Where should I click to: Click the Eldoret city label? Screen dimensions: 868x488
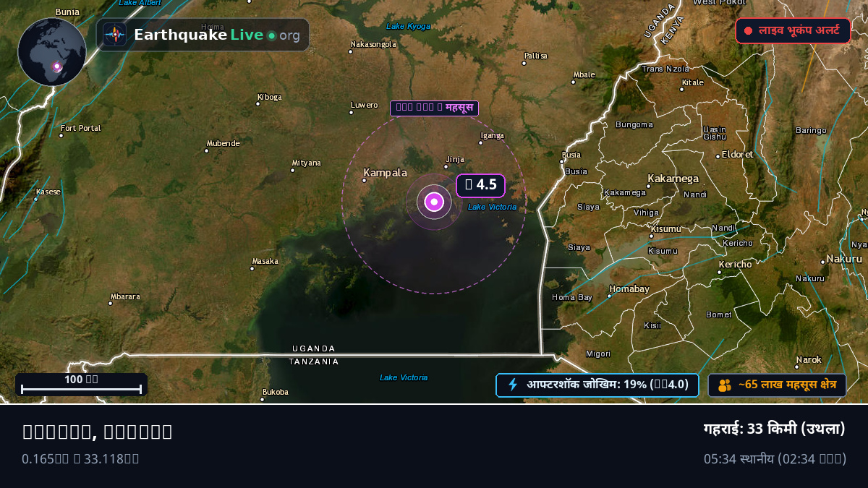coord(737,155)
